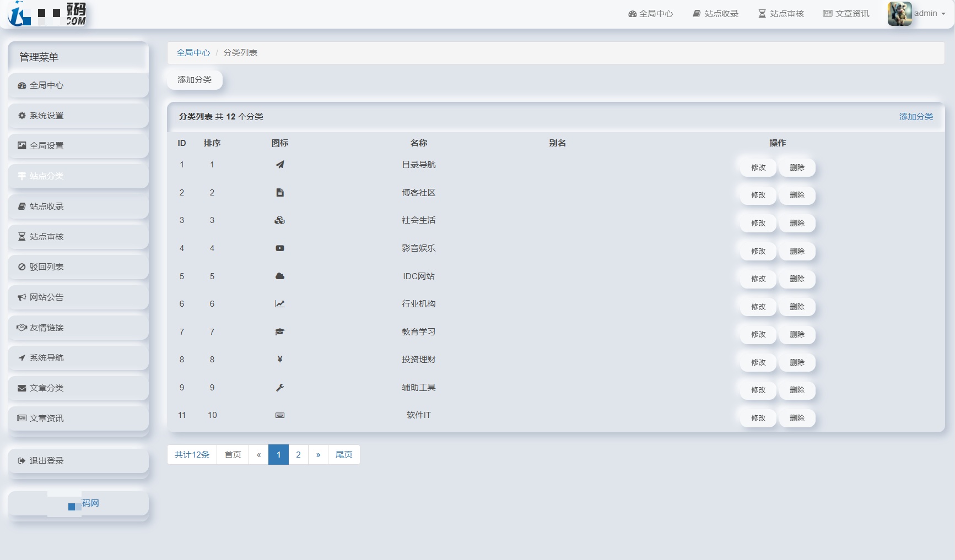The image size is (955, 560).
Task: Open 文章资讯 in the top navigation
Action: [846, 14]
